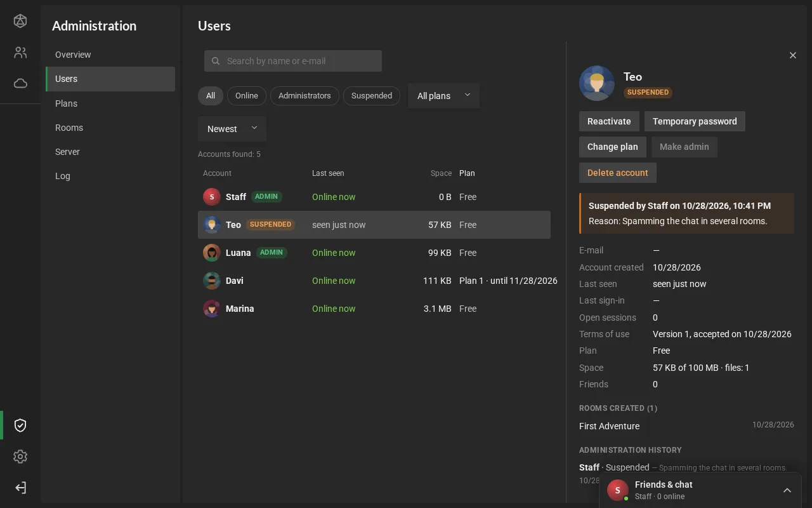
Task: Click the Make admin button
Action: (684, 147)
